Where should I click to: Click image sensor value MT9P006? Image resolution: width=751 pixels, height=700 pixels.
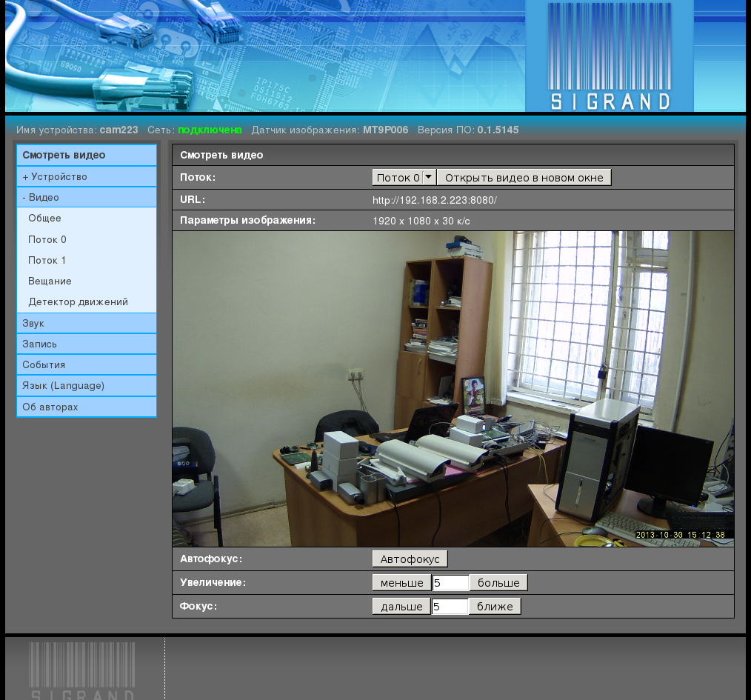click(x=386, y=130)
